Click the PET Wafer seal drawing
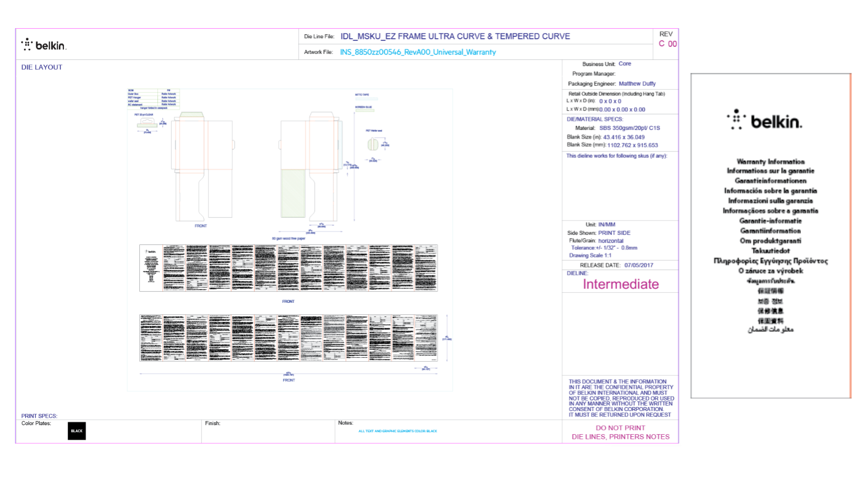Image resolution: width=868 pixels, height=481 pixels. [373, 144]
